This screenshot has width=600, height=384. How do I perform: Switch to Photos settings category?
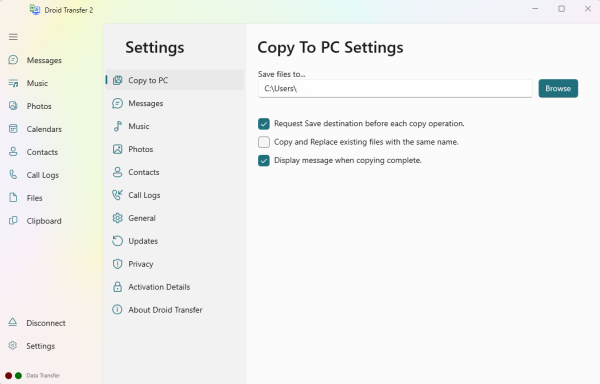tap(174, 149)
